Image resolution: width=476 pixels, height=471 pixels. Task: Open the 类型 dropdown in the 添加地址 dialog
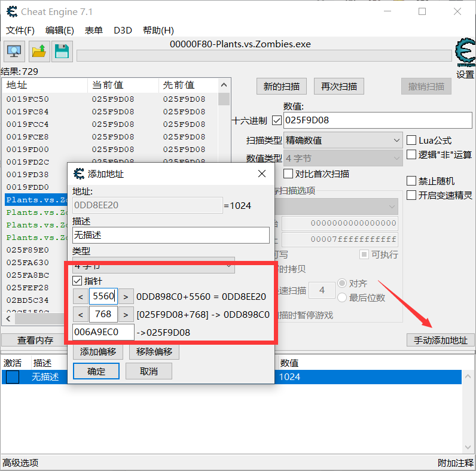tap(153, 265)
